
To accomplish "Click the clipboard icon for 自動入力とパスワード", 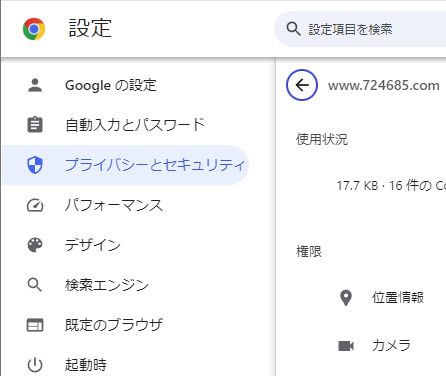I will (x=35, y=125).
